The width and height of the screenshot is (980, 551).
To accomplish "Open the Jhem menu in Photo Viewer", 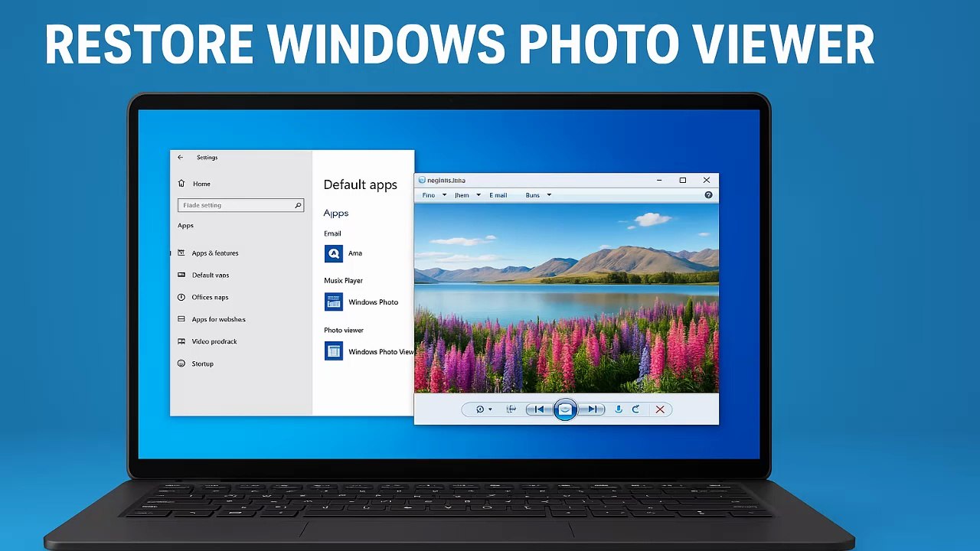I will (x=467, y=195).
